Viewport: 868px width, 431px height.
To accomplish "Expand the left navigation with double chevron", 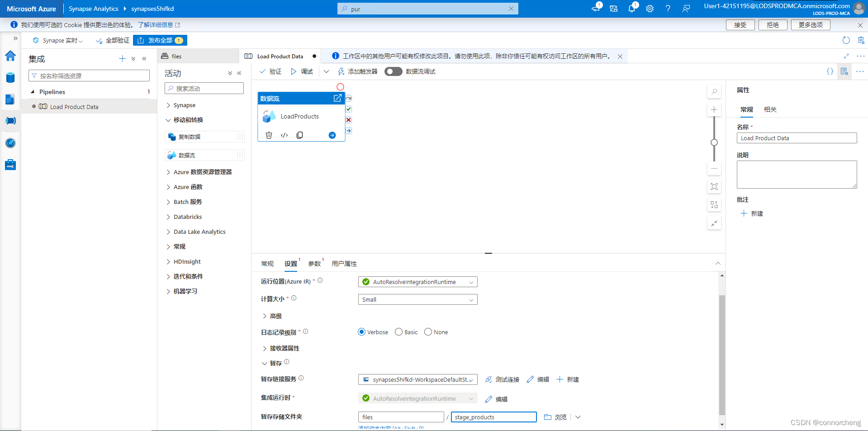I will click(15, 38).
